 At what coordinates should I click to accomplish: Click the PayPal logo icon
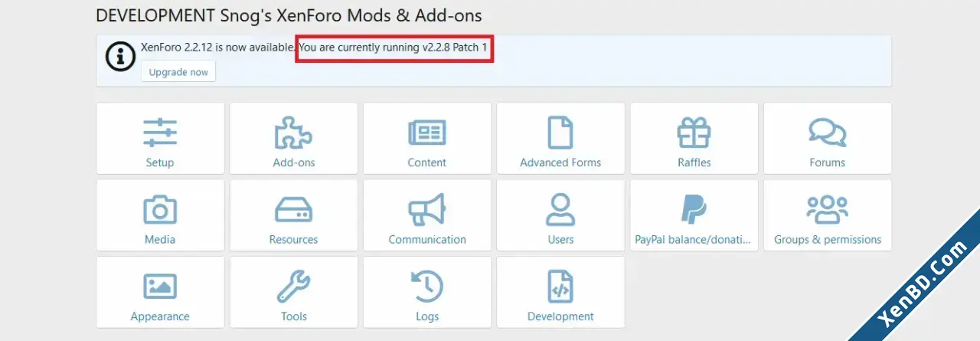click(694, 209)
